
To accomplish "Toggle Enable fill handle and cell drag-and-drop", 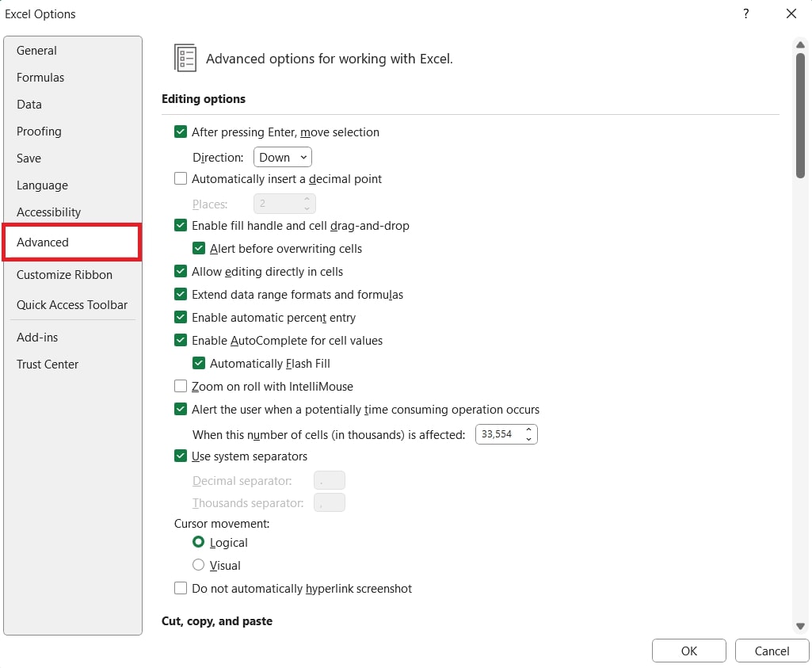I will pos(180,225).
